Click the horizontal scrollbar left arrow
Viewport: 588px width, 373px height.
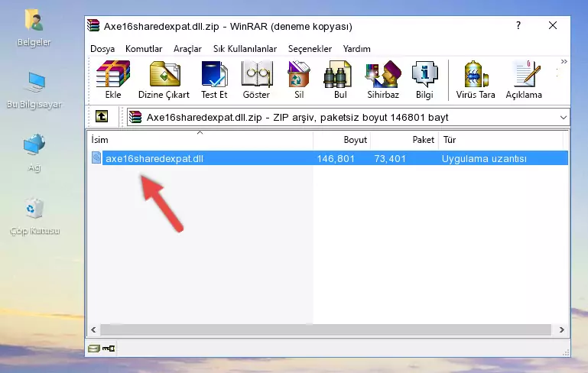[94, 330]
